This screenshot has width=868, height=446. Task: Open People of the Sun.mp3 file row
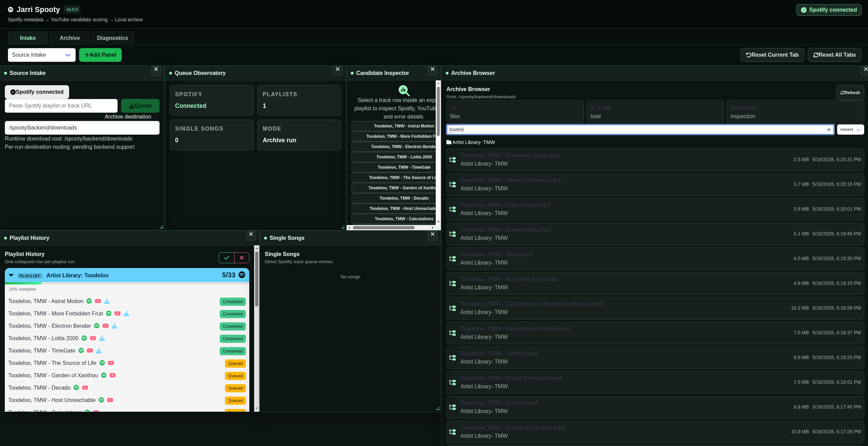[x=655, y=432]
